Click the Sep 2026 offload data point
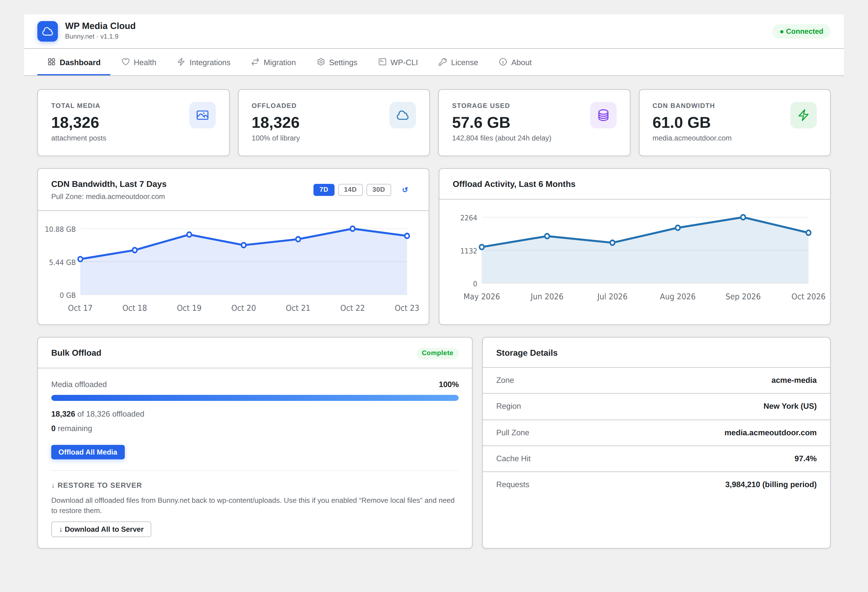The image size is (868, 592). coord(743,217)
